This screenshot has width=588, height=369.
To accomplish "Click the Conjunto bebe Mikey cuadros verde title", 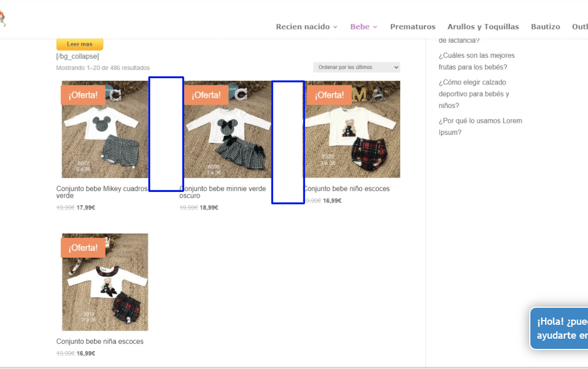I will 102,192.
